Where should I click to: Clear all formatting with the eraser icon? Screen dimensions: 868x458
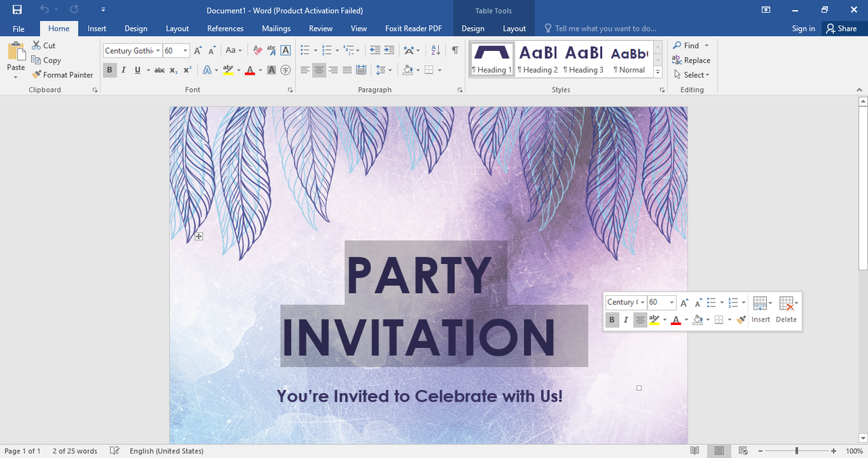(258, 51)
